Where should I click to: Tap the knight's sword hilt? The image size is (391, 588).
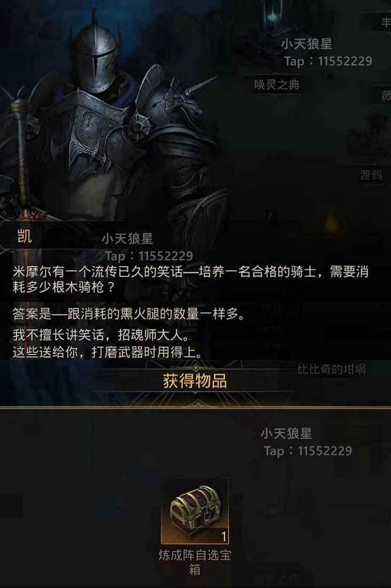[33, 214]
